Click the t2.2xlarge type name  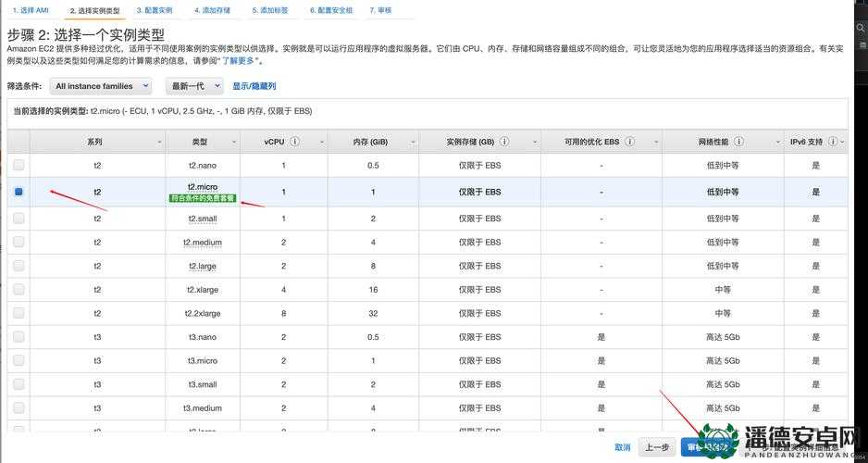point(203,313)
